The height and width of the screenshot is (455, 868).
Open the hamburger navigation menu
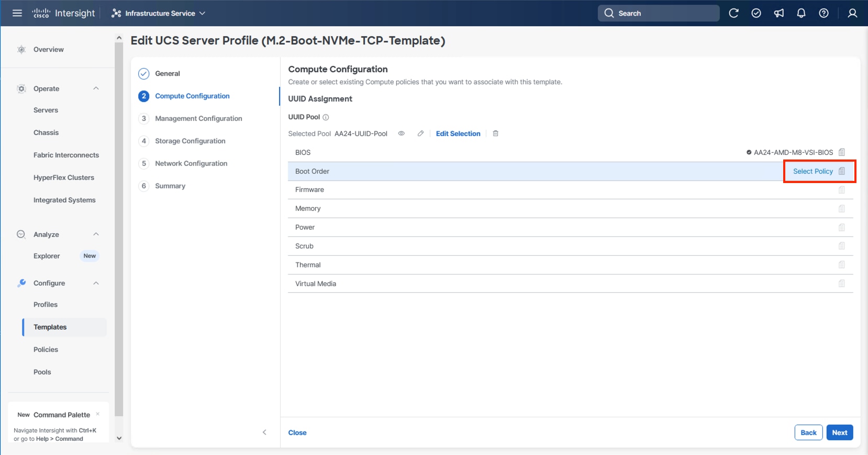[17, 13]
